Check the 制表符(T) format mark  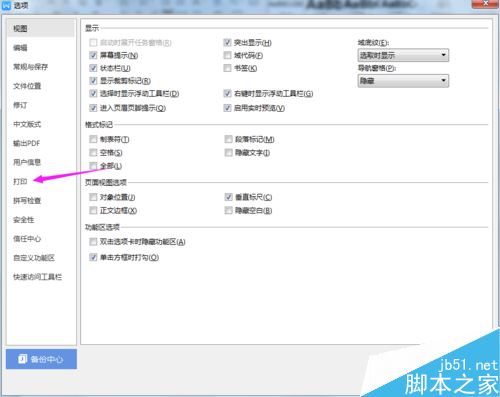(93, 139)
